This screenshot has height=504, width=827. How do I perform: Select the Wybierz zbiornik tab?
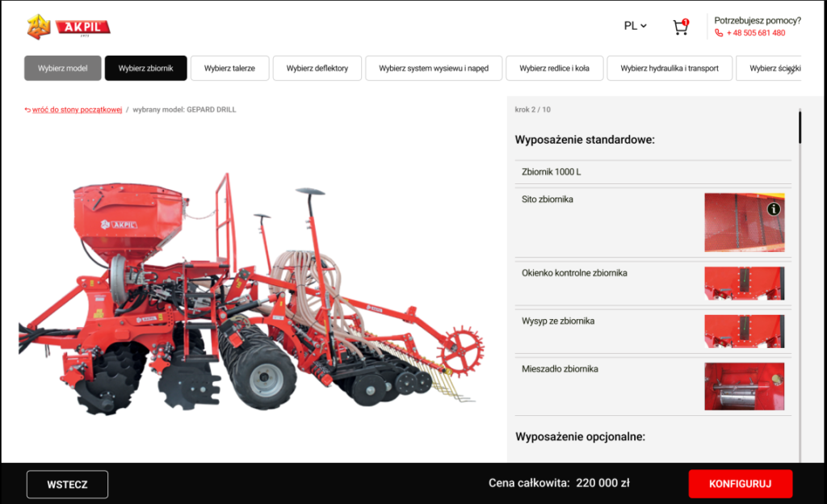(145, 69)
